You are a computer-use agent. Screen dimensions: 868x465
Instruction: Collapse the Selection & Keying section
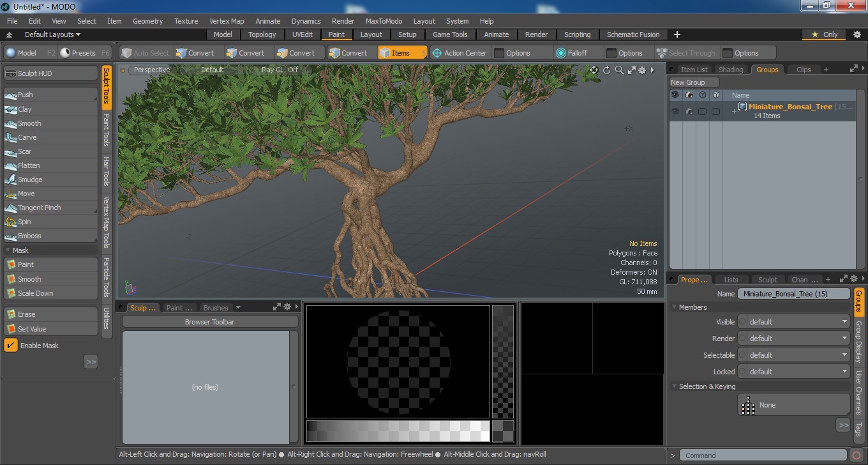(674, 386)
